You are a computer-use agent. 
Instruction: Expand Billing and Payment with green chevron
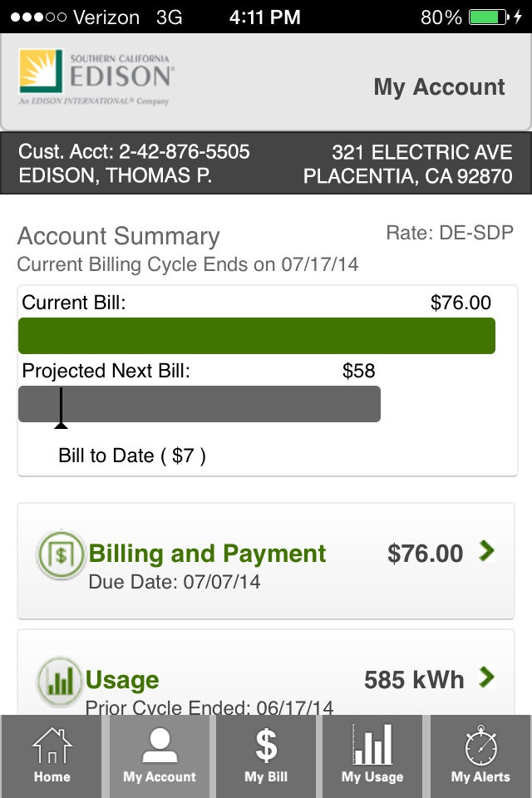pos(487,550)
